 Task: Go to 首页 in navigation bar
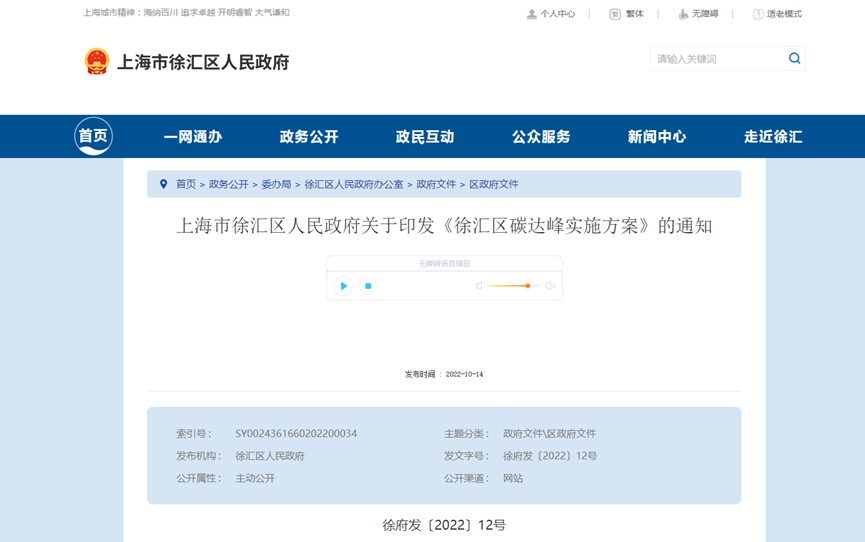(x=93, y=136)
